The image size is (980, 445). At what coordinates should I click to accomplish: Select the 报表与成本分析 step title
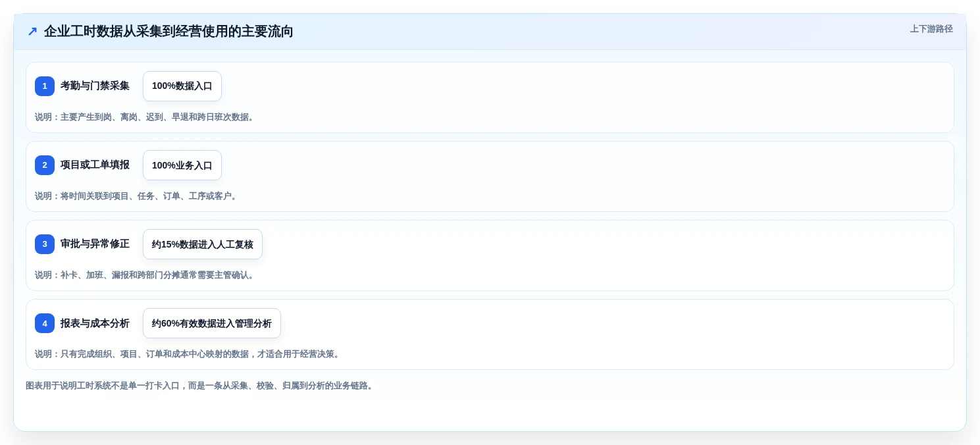95,323
